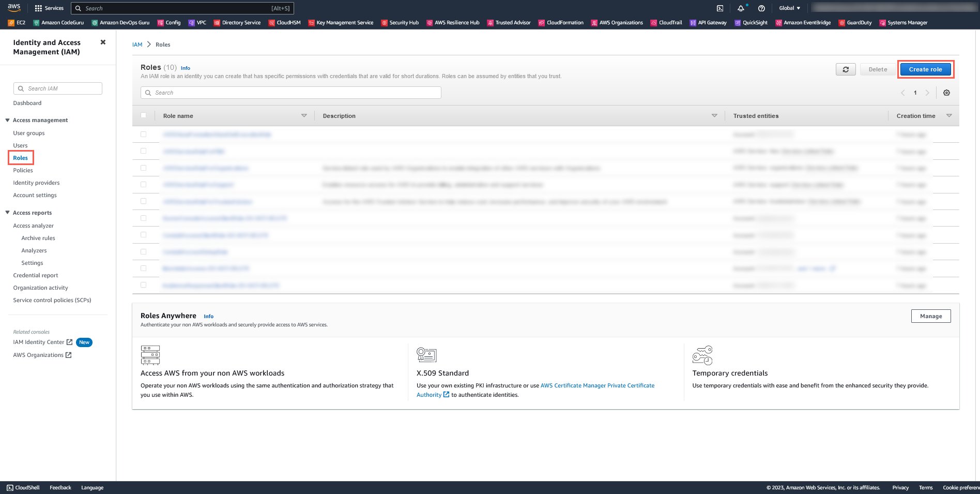
Task: Open the Language menu in the footer
Action: [92, 488]
